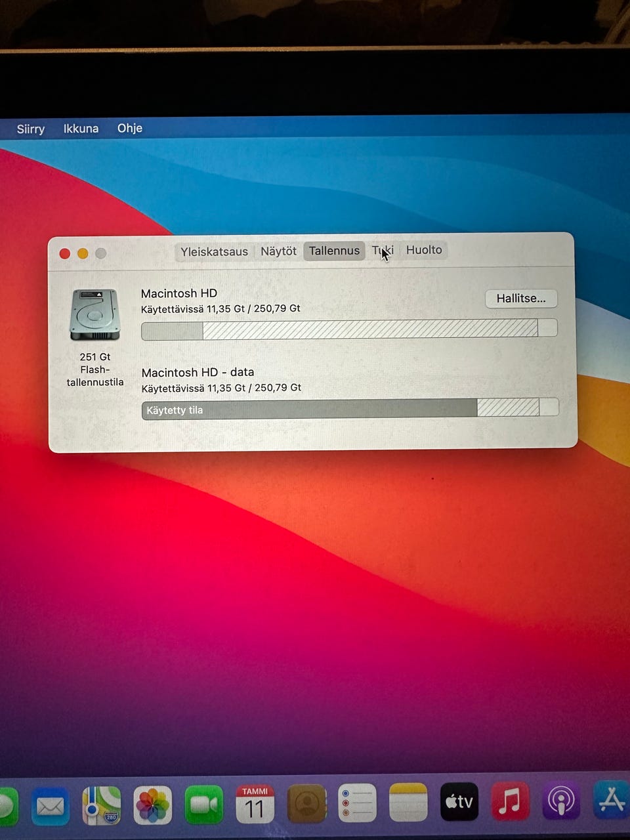630x840 pixels.
Task: Open the Tuki tab
Action: click(383, 250)
